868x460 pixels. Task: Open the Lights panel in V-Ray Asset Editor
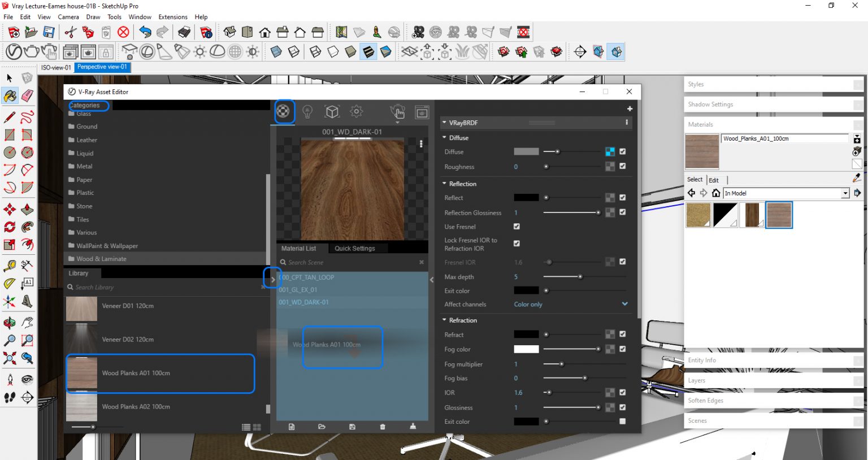[307, 111]
